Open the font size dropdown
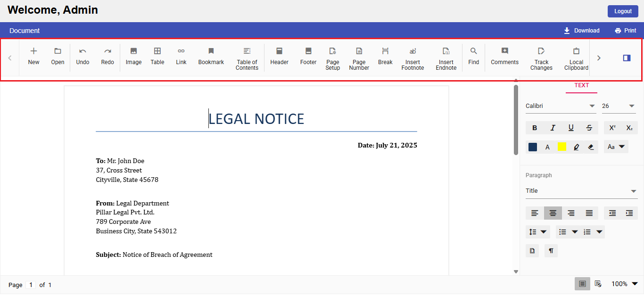 pos(619,106)
